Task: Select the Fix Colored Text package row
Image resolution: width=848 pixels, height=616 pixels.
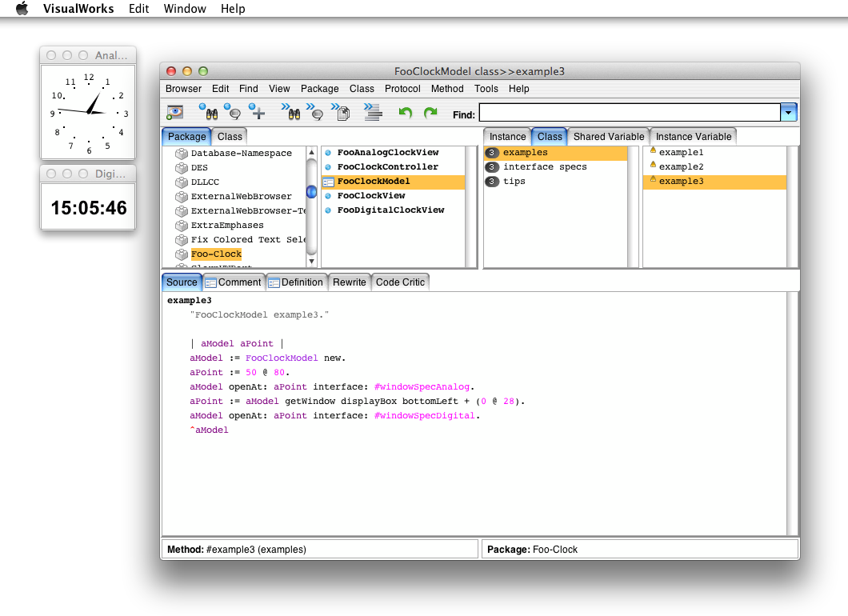Action: click(234, 239)
